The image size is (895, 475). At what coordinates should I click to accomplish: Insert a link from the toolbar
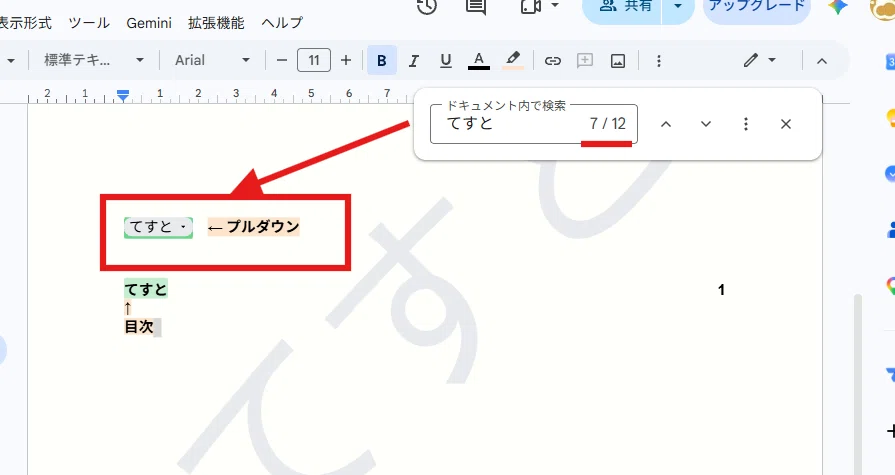point(553,61)
